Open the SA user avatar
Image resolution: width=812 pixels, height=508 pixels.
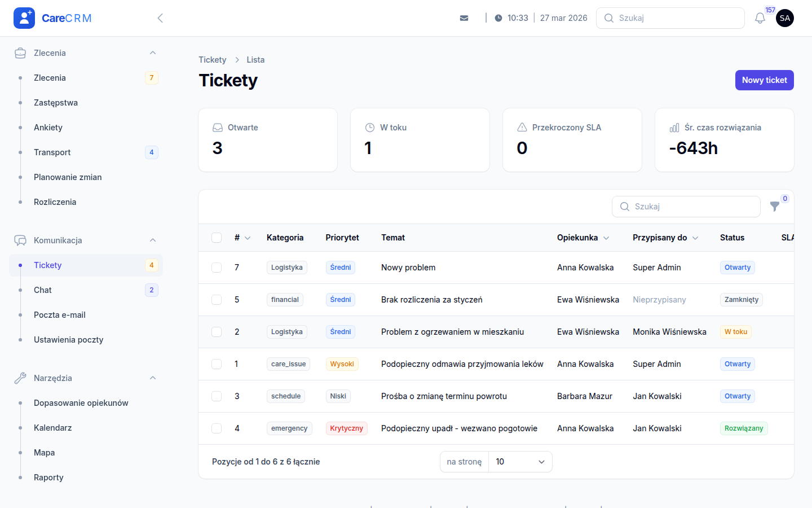[784, 18]
